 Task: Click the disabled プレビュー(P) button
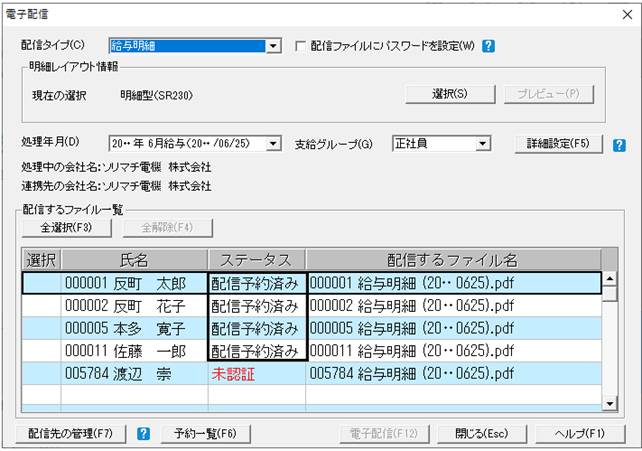pos(549,94)
